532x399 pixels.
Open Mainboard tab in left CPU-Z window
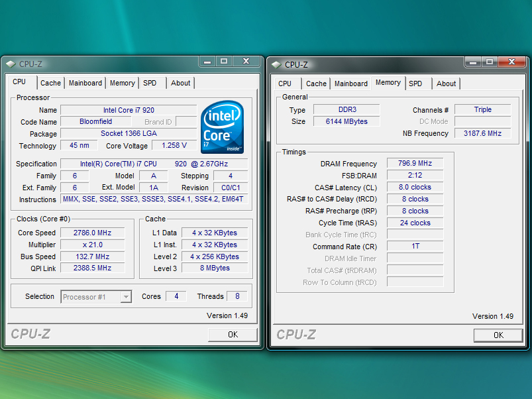pos(85,83)
